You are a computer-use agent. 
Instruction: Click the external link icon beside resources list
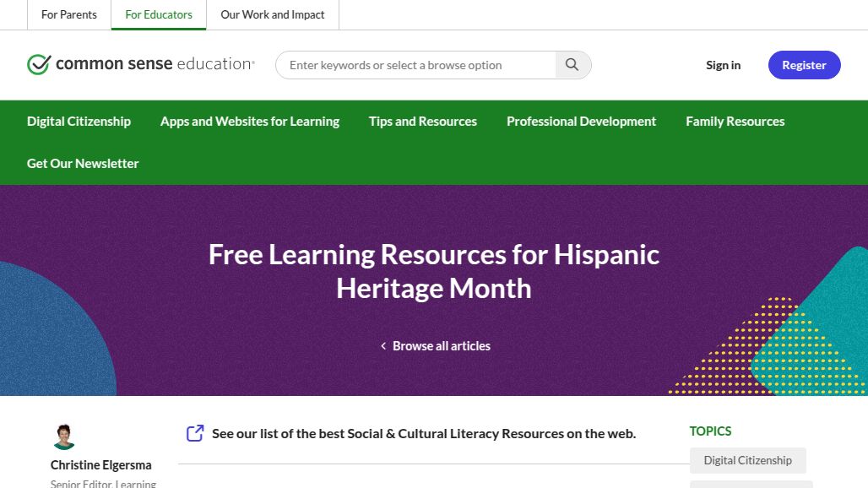[195, 433]
